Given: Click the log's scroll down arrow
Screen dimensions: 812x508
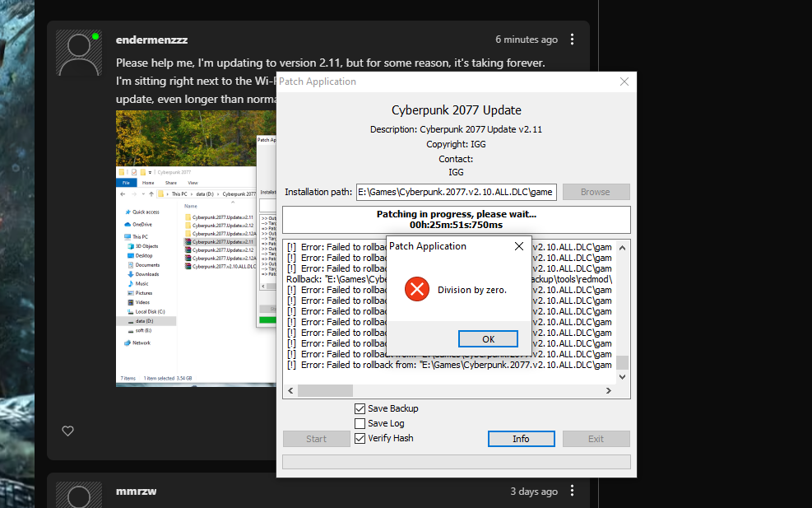Looking at the screenshot, I should coord(623,377).
